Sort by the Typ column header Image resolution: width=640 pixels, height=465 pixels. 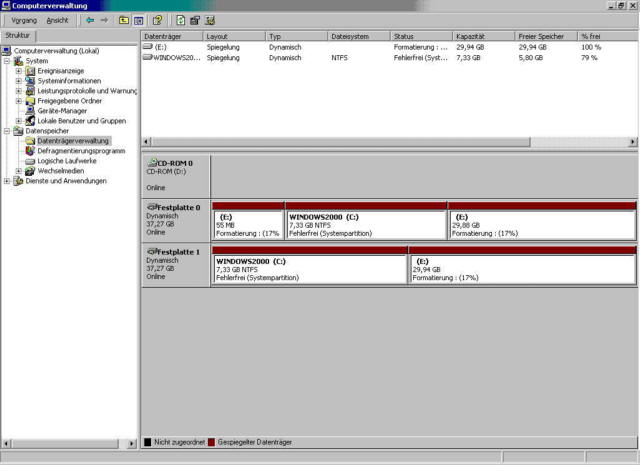point(296,36)
